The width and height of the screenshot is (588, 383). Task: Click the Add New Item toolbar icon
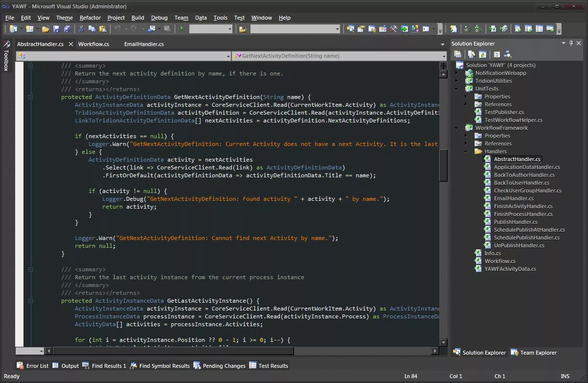29,29
